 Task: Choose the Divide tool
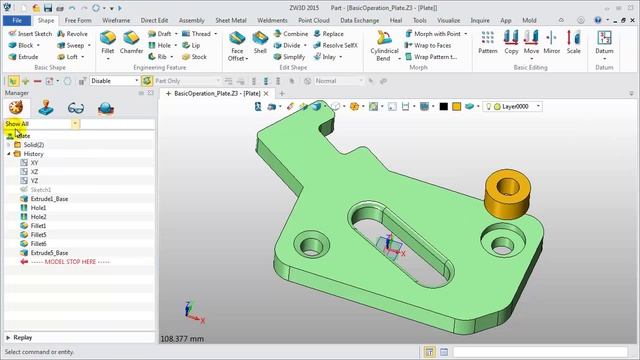tap(287, 45)
